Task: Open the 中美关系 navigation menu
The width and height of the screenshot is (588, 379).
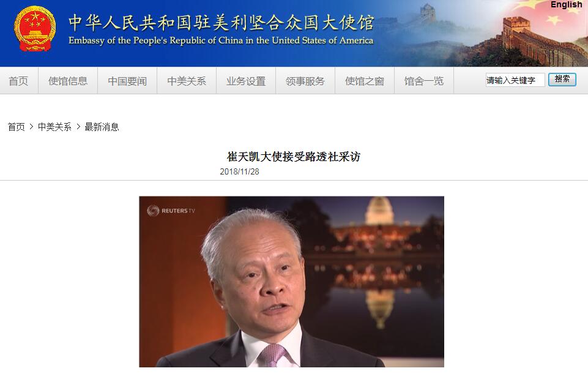Action: point(187,81)
